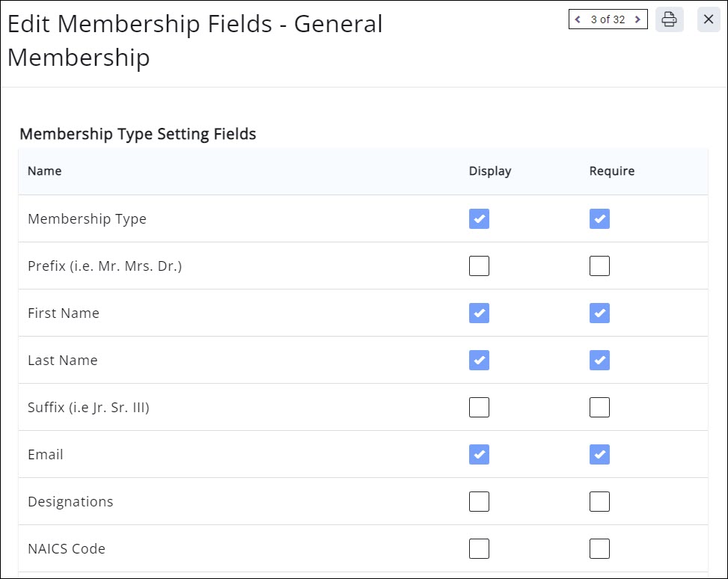Close the Edit Membership Fields dialog
This screenshot has height=579, width=728.
click(x=709, y=19)
